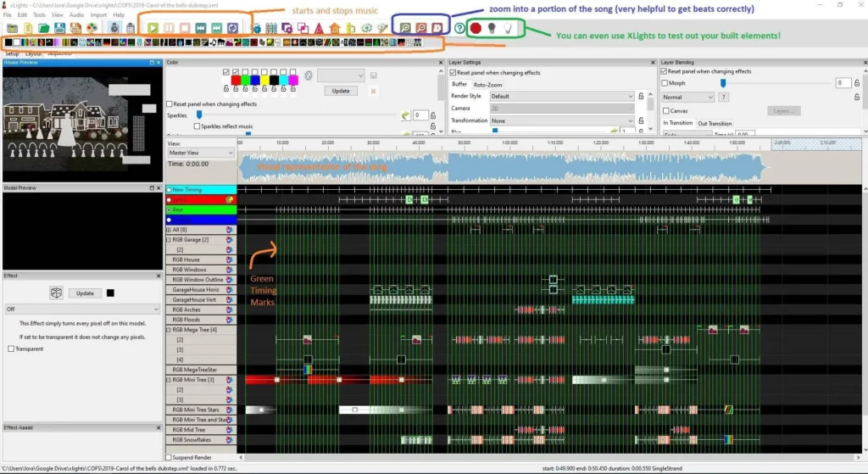This screenshot has width=868, height=474.
Task: Open the effect type dropdown showing Off
Action: pos(82,309)
